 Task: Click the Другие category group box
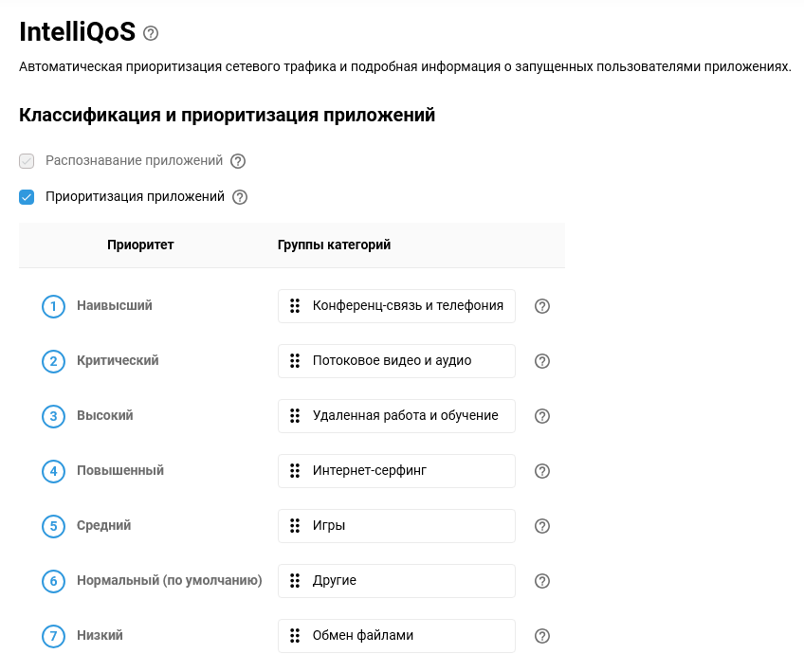pyautogui.click(x=396, y=581)
